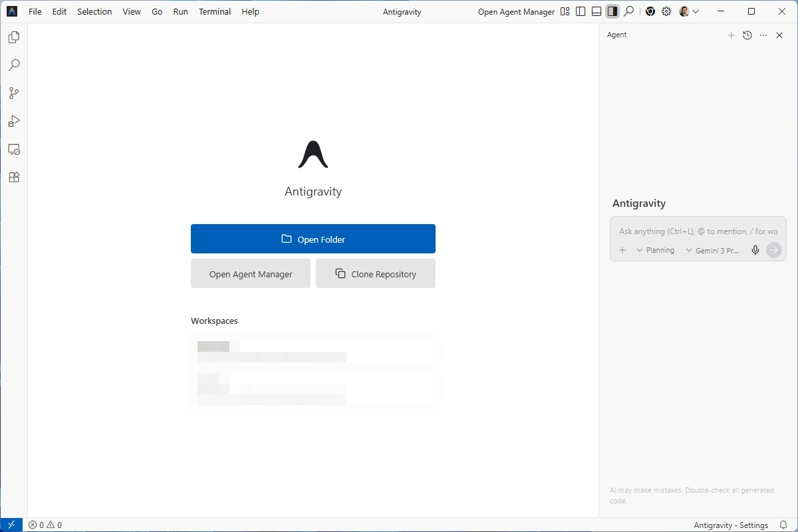Open the Gemini 3 Pro model selector

click(x=713, y=251)
